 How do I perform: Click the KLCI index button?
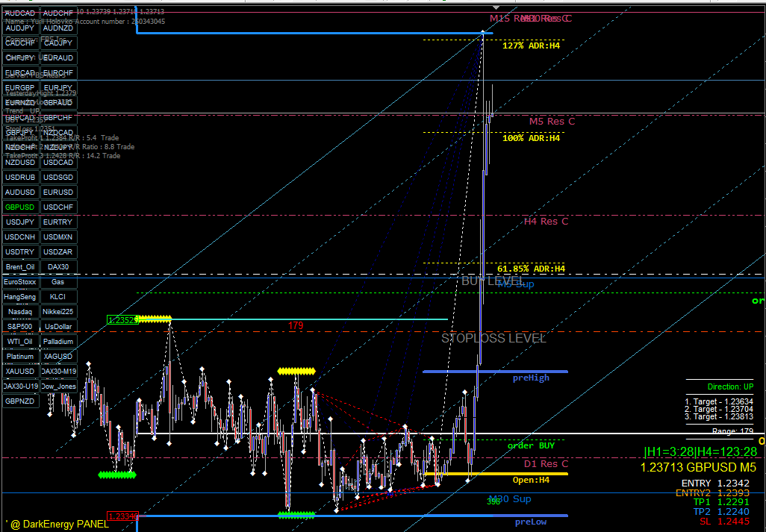(59, 297)
